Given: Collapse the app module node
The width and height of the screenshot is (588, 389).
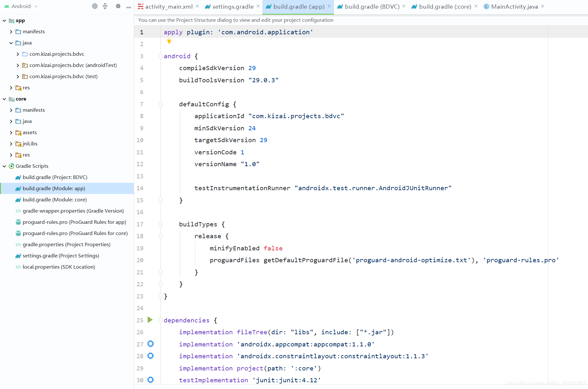Looking at the screenshot, I should point(4,20).
